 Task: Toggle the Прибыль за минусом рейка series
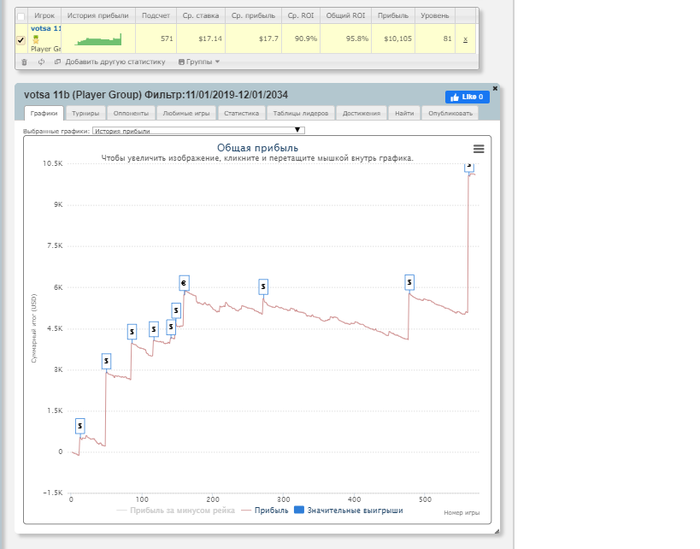click(175, 510)
